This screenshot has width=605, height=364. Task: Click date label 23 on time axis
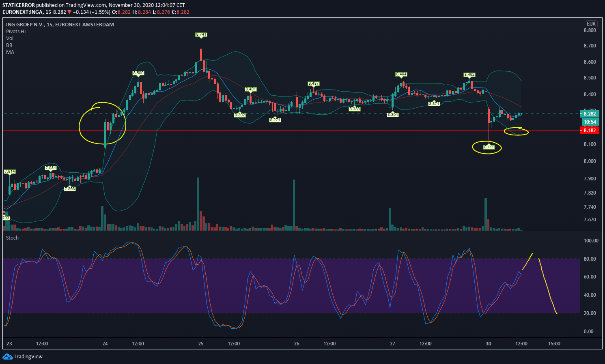[x=9, y=344]
